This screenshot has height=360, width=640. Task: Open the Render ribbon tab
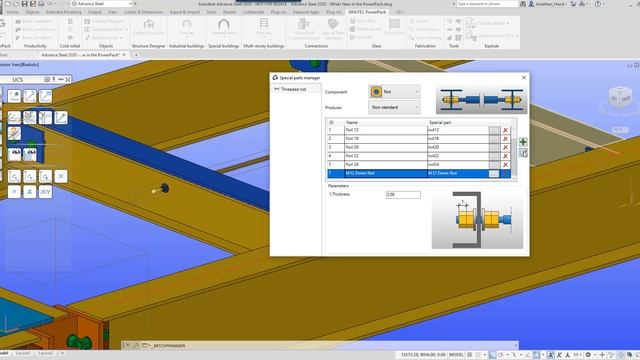(229, 12)
